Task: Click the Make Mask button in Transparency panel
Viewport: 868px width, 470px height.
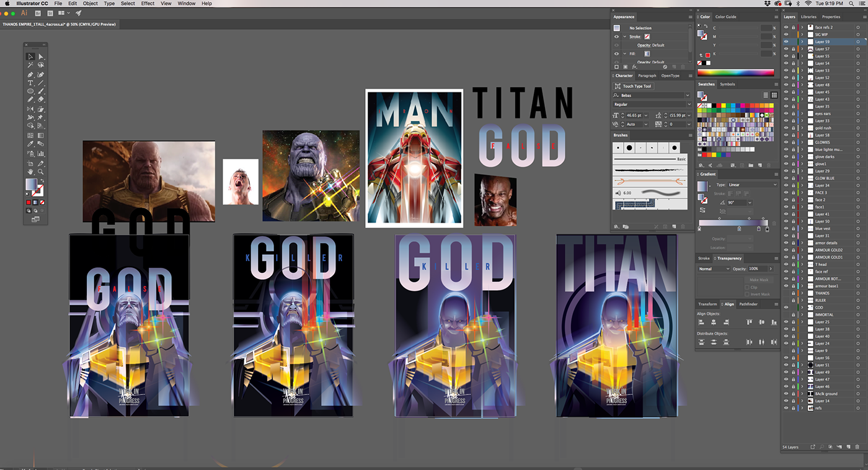Action: tap(759, 280)
